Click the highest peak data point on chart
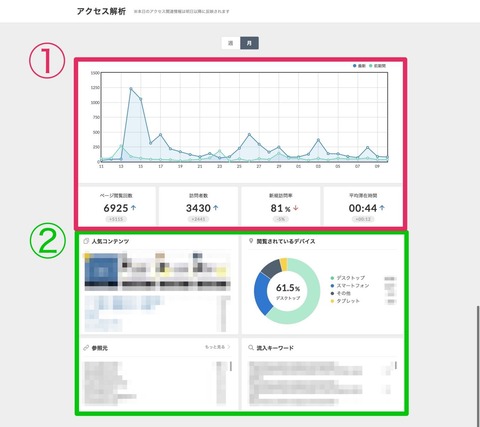Viewport: 480px width, 427px height. point(131,89)
